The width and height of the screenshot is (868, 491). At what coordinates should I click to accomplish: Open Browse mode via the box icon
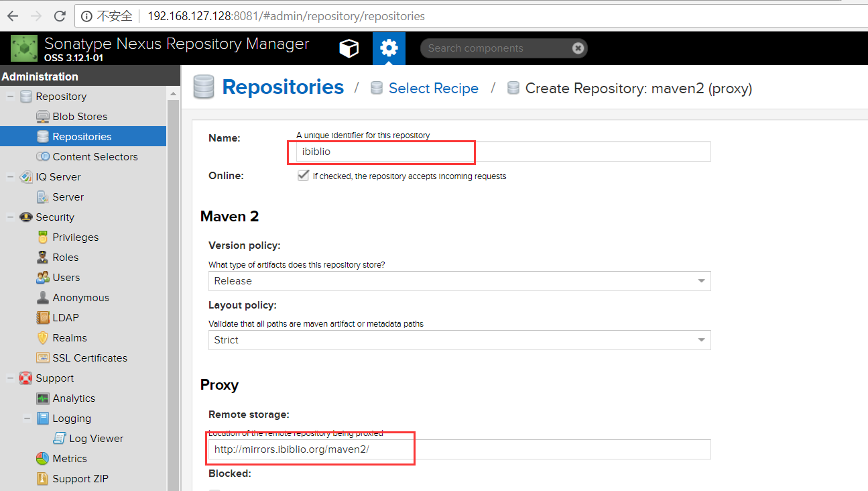[x=349, y=48]
